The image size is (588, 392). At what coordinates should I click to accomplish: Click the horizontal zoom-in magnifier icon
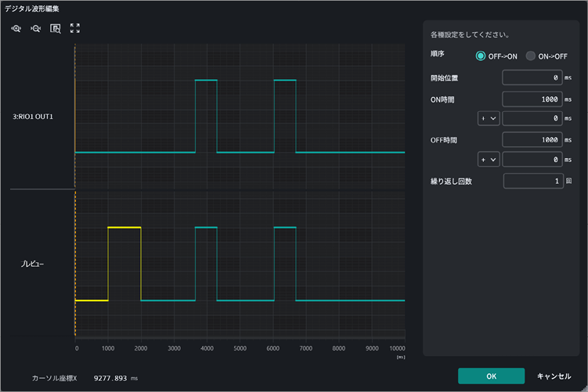(16, 28)
